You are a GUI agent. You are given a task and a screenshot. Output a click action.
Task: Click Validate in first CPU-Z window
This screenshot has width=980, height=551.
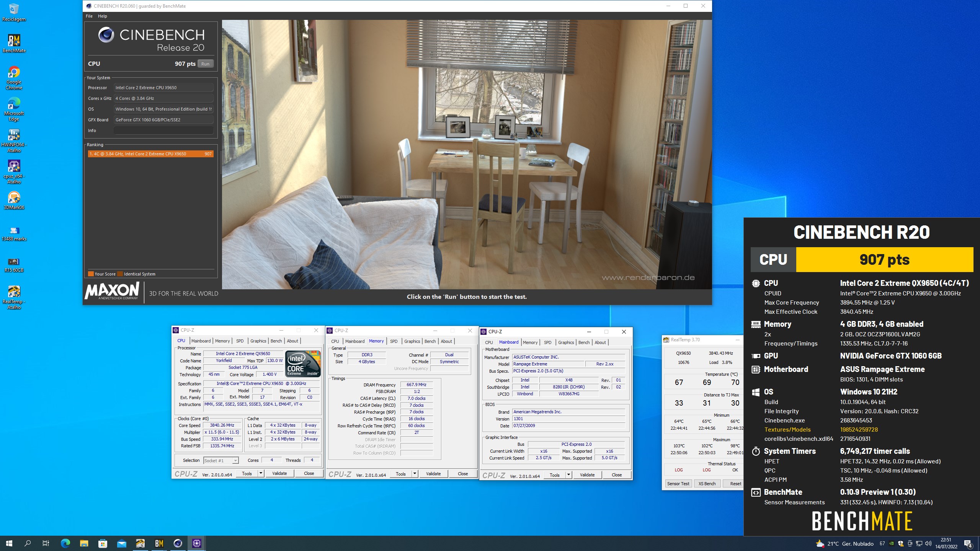(279, 474)
